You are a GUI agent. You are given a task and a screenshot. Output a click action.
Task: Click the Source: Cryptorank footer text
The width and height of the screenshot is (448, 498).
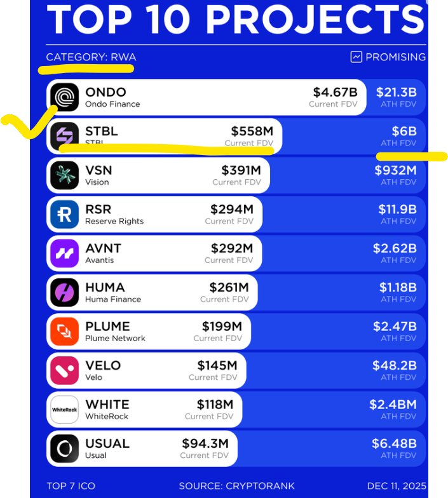click(x=236, y=486)
